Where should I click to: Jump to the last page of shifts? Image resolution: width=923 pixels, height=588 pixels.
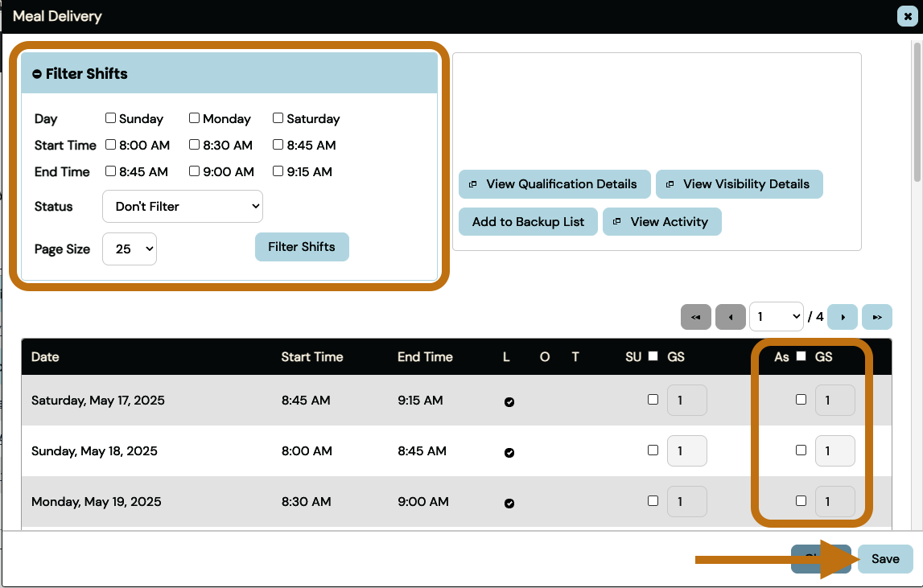click(877, 317)
